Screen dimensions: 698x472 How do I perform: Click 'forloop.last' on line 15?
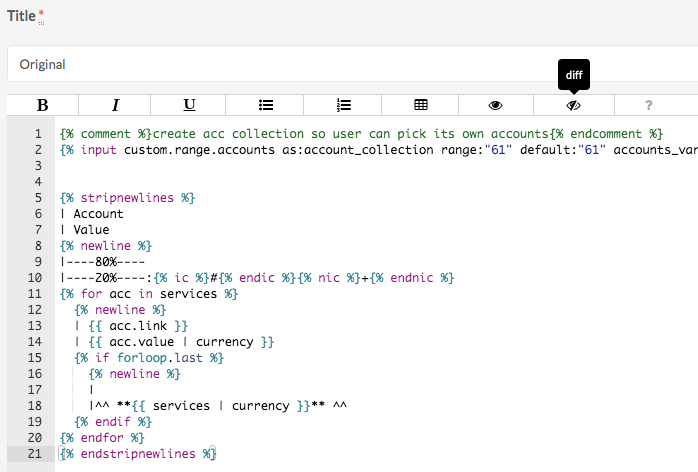[x=159, y=358]
